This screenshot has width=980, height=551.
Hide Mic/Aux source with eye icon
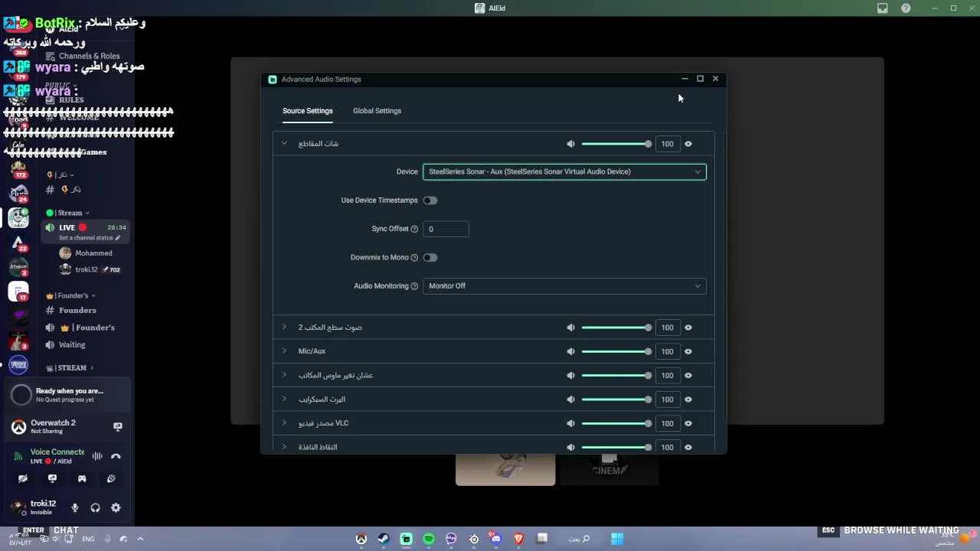(x=688, y=351)
